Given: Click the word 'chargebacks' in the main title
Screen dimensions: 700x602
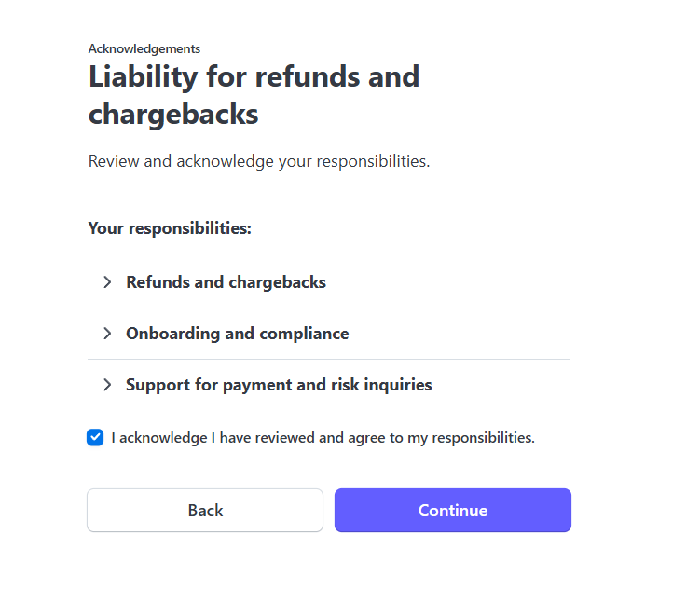Looking at the screenshot, I should (173, 115).
